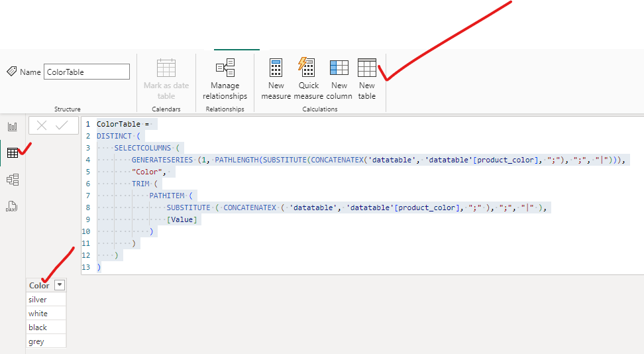Click GENERATESERIES on formula line 4
Viewport: 644px width, 354px height.
(162, 160)
